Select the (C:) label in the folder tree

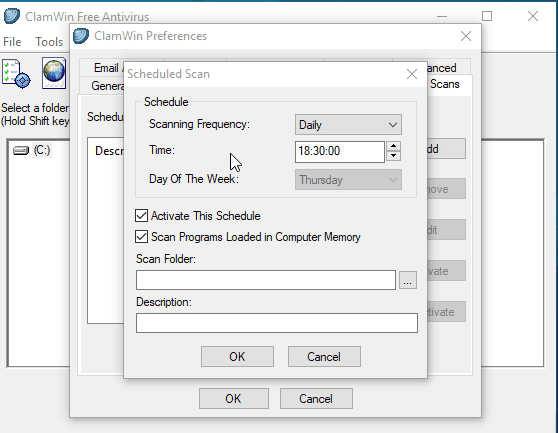[42, 150]
